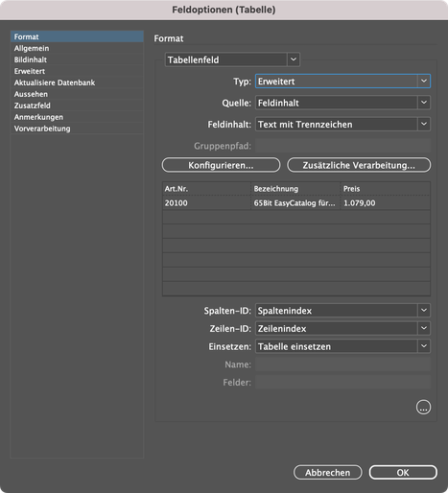Open the Spalten-ID dropdown showing Spaltenindex
The image size is (448, 493).
[342, 311]
